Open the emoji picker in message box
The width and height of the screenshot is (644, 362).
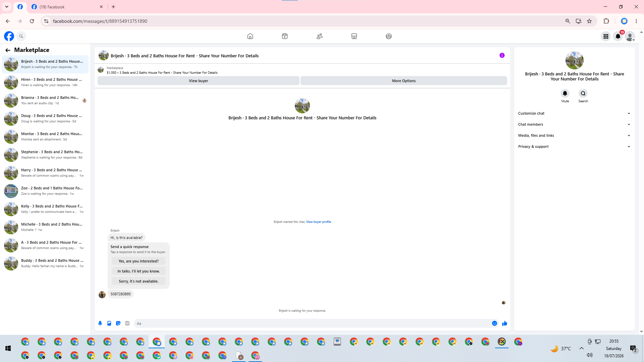(494, 323)
